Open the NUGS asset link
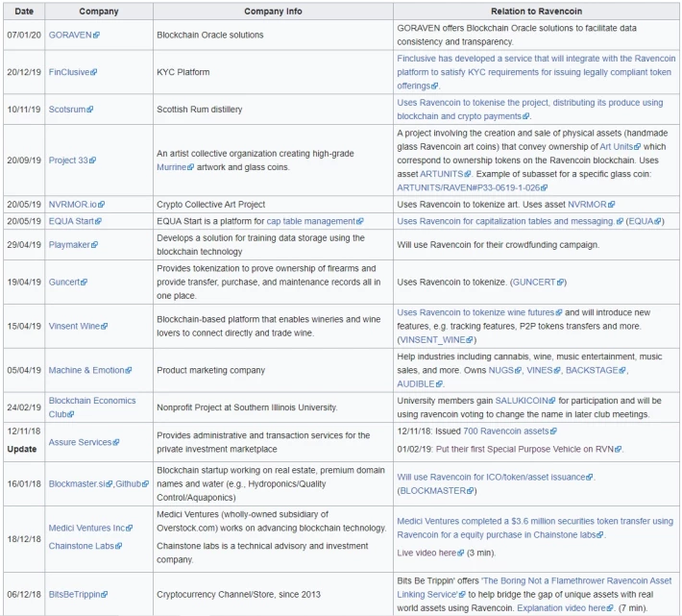This screenshot has height=616, width=682. (505, 370)
